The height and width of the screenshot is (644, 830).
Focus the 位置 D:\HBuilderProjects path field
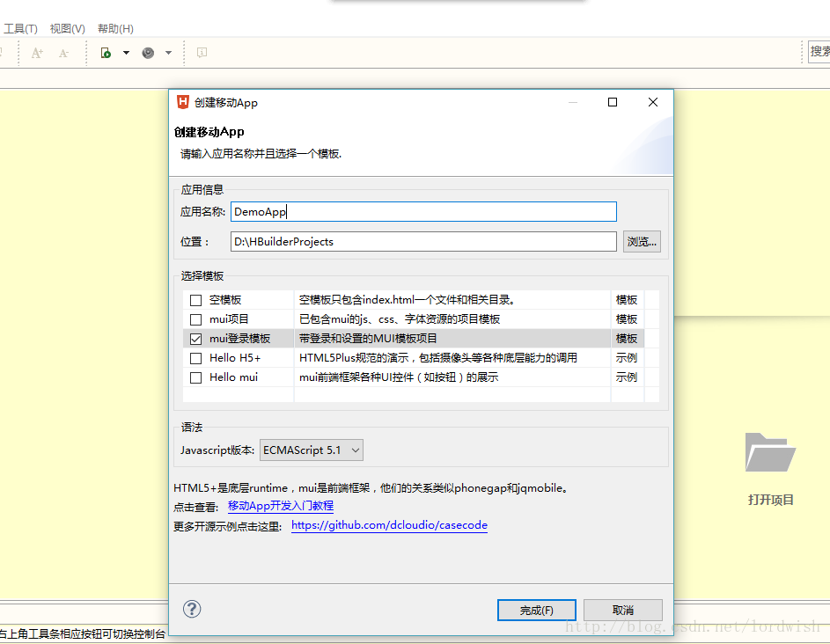(423, 242)
